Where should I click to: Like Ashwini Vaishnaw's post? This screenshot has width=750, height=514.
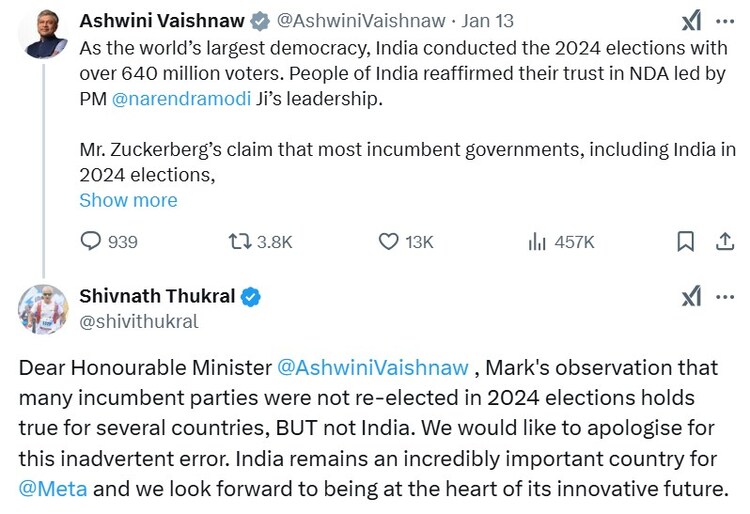click(389, 241)
